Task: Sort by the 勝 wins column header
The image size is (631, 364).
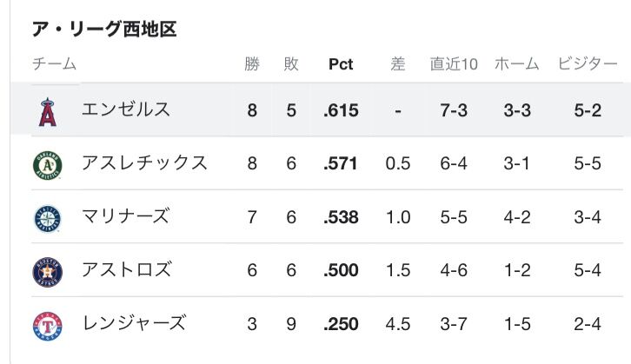Action: tap(252, 64)
